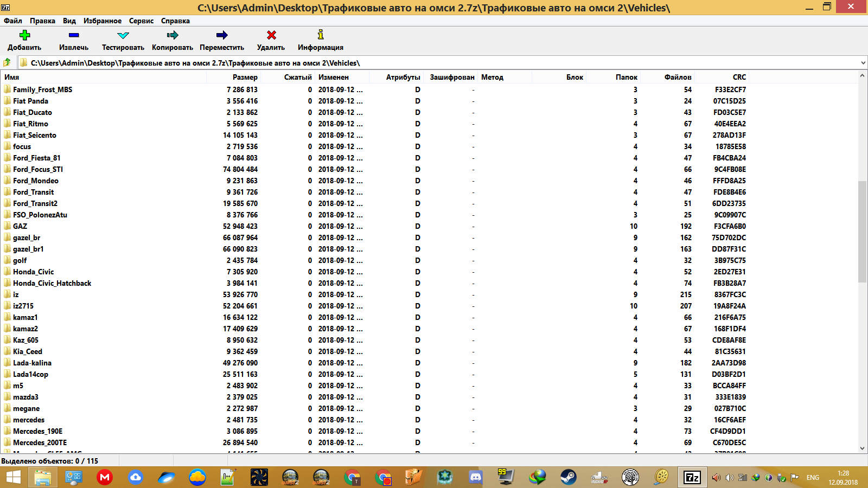Click the 7z icon in the title bar
The width and height of the screenshot is (868, 488).
[x=6, y=8]
